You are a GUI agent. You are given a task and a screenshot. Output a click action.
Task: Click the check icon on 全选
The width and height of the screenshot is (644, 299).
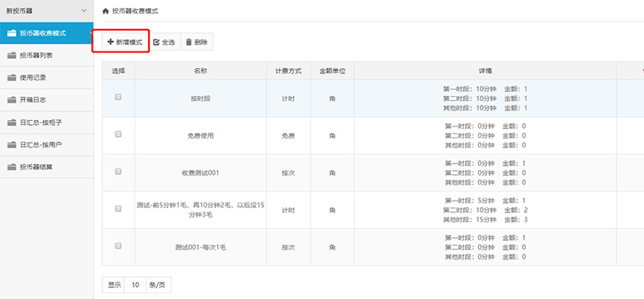[x=156, y=42]
